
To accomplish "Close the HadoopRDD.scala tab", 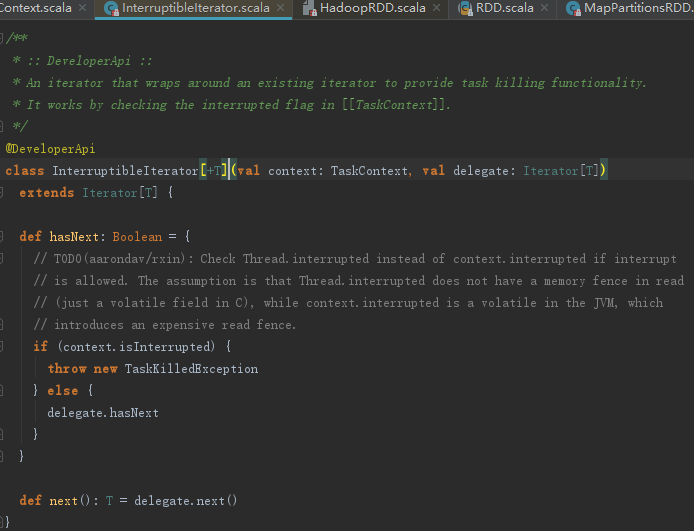I will 436,8.
